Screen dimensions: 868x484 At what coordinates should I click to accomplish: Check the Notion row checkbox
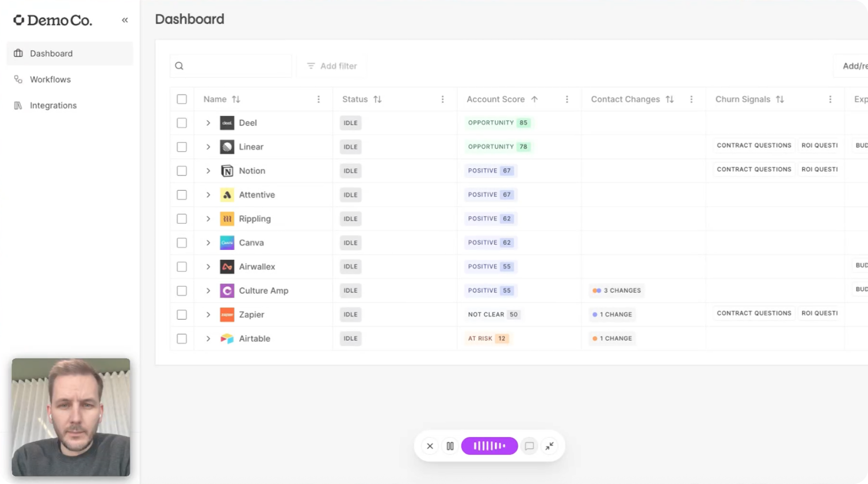[x=182, y=171]
